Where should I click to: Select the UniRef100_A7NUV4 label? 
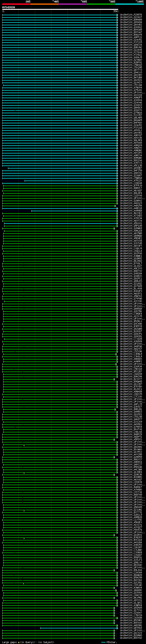[131, 87]
